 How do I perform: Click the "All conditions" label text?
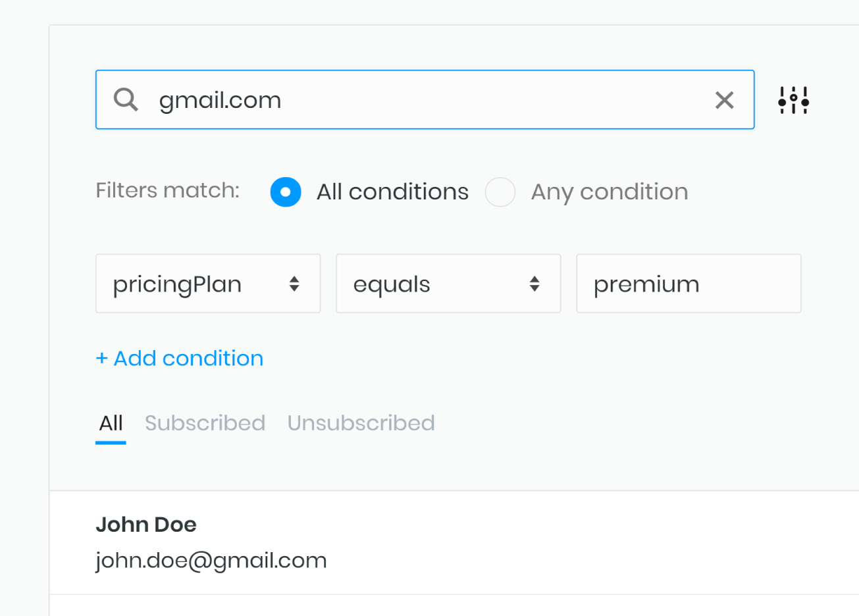point(392,192)
